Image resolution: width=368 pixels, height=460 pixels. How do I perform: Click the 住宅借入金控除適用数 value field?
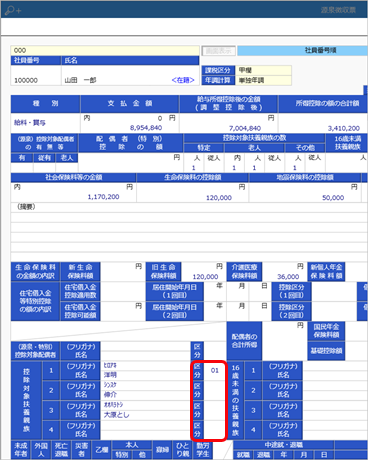[123, 292]
